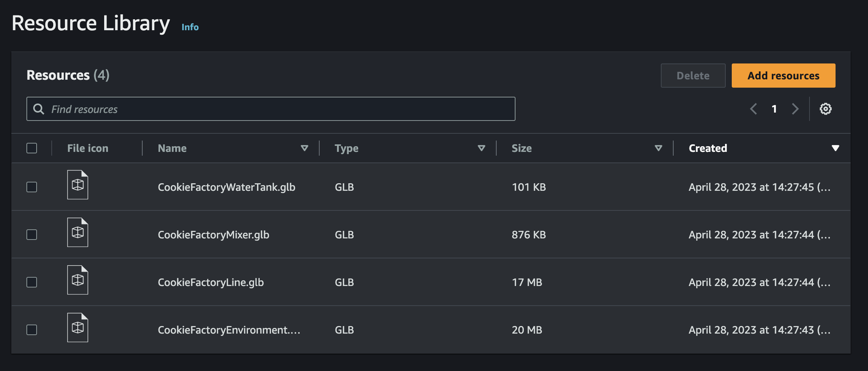Open the Type column filter dropdown
The width and height of the screenshot is (868, 371).
(482, 148)
